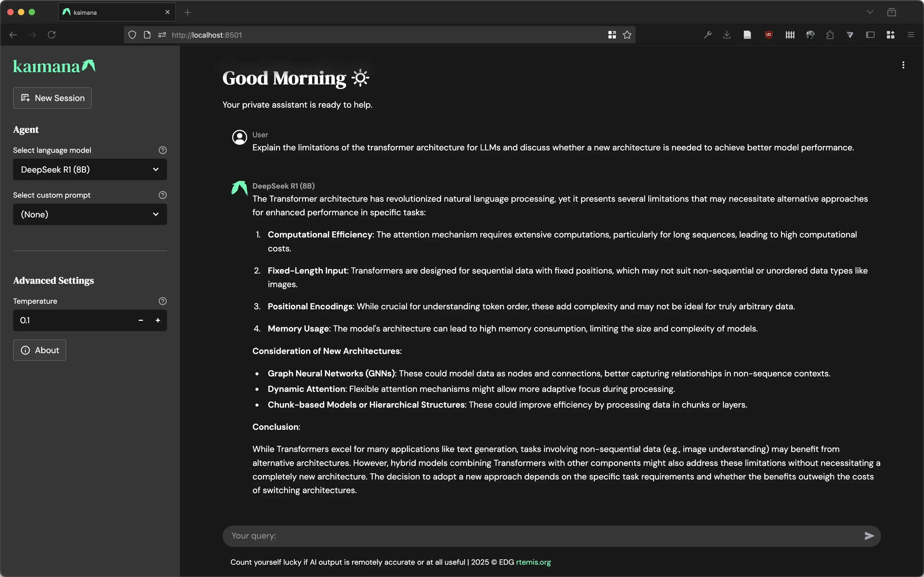Open the custom prompt (None) dropdown

(x=90, y=214)
